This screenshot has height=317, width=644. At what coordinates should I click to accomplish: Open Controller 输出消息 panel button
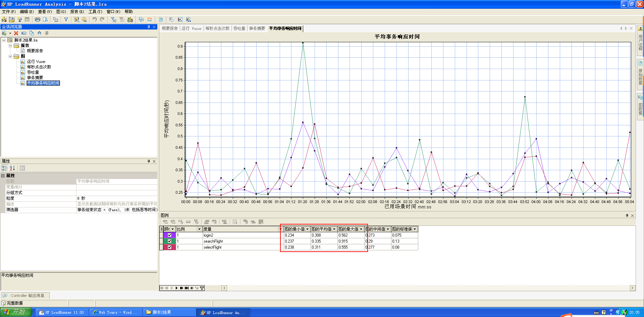[25, 296]
